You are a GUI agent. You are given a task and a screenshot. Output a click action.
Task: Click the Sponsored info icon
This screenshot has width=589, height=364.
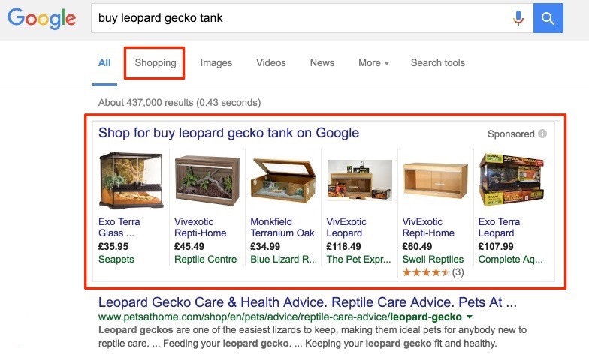542,134
